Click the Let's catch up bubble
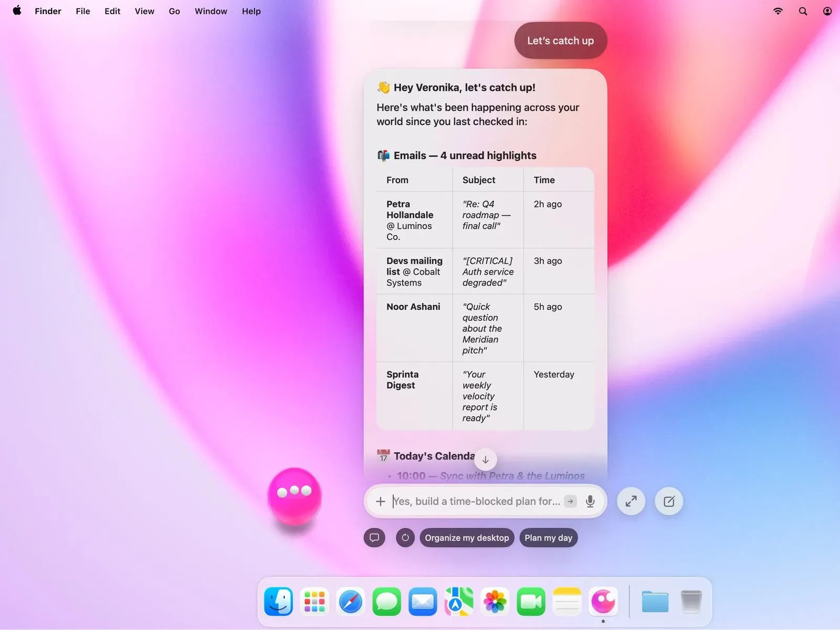The image size is (840, 630). [561, 40]
